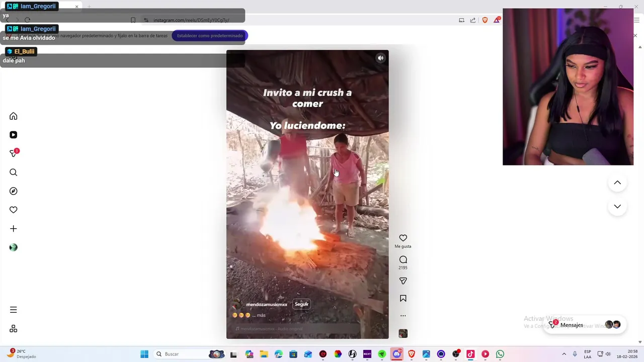The width and height of the screenshot is (644, 362).
Task: Open the Windows Start menu
Action: pyautogui.click(x=144, y=354)
